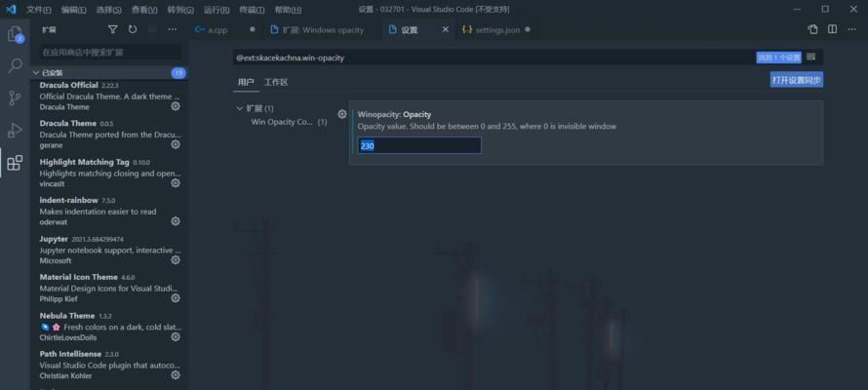Open gear menu for Nebula Theme
Screen dimensions: 868x390
pyautogui.click(x=176, y=336)
